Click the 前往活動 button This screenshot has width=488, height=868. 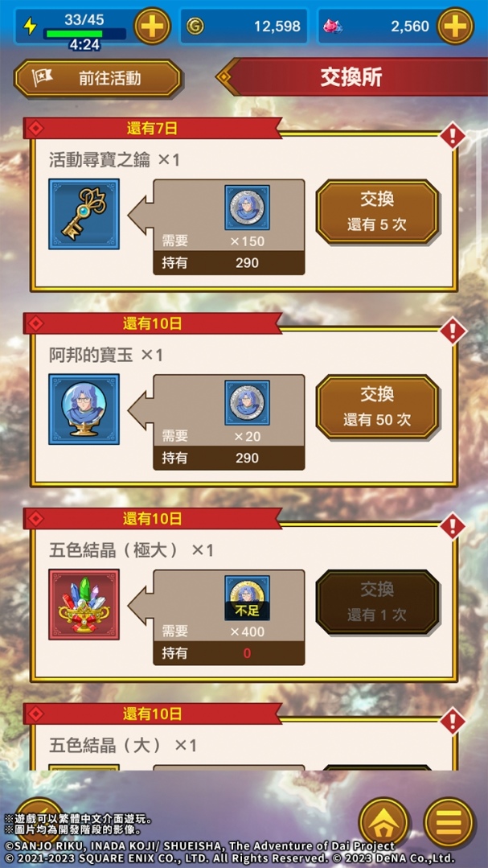98,78
